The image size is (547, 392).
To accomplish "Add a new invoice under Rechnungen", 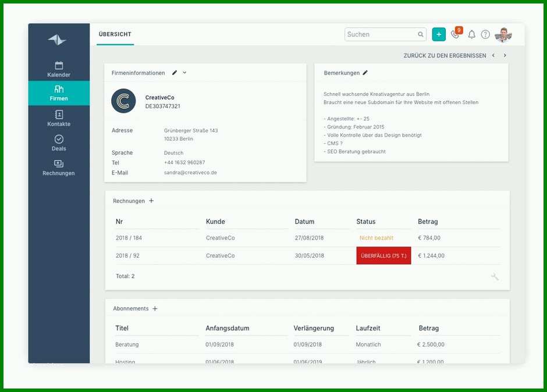I will [151, 201].
